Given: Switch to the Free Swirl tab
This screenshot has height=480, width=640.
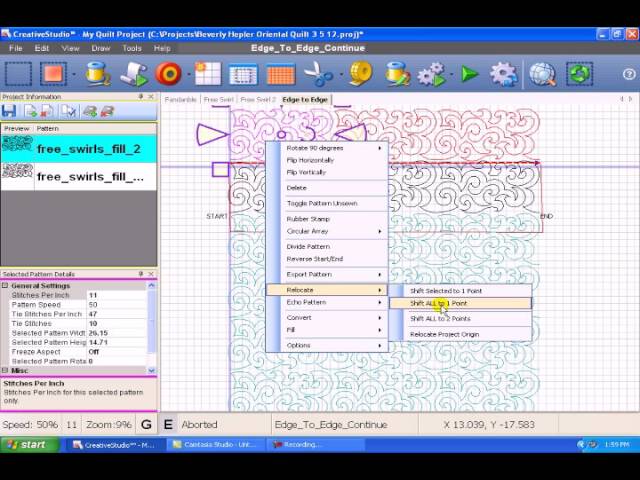Looking at the screenshot, I should coord(218,100).
